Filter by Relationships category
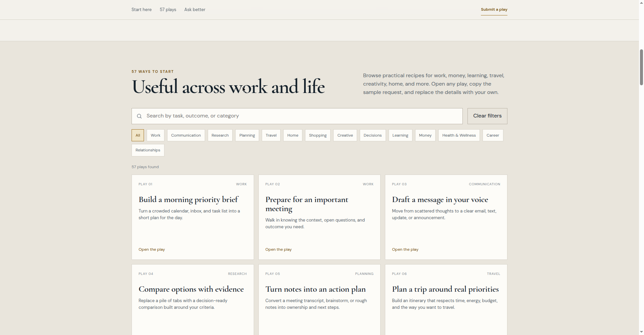This screenshot has width=644, height=335. (148, 150)
